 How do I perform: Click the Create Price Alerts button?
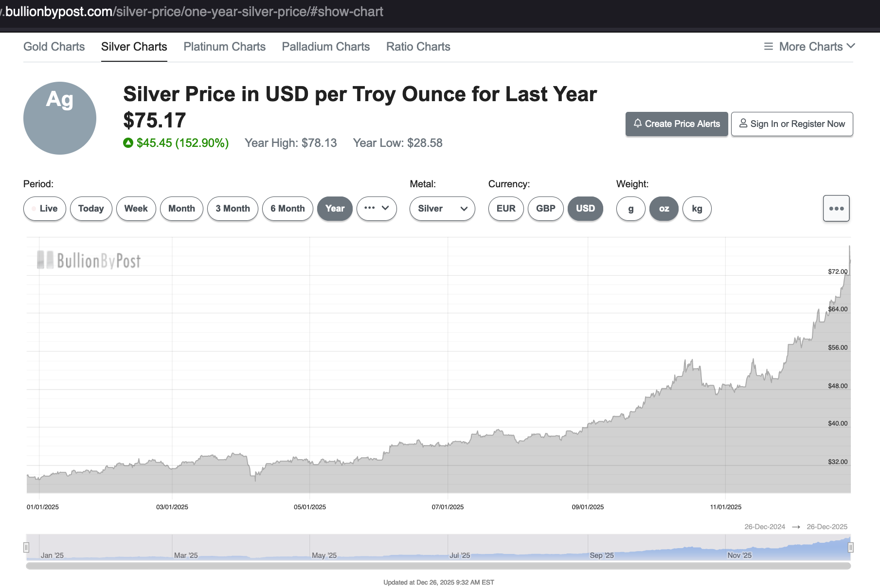coord(676,124)
